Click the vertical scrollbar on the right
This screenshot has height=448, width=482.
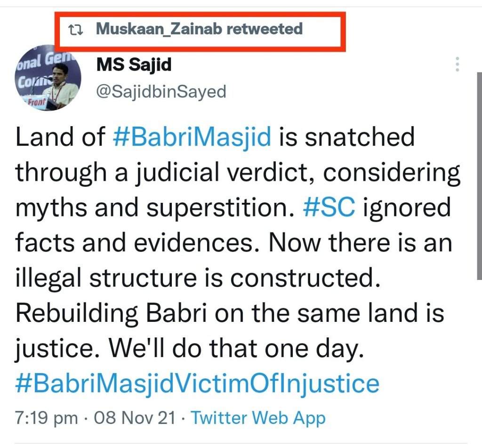[x=479, y=188]
